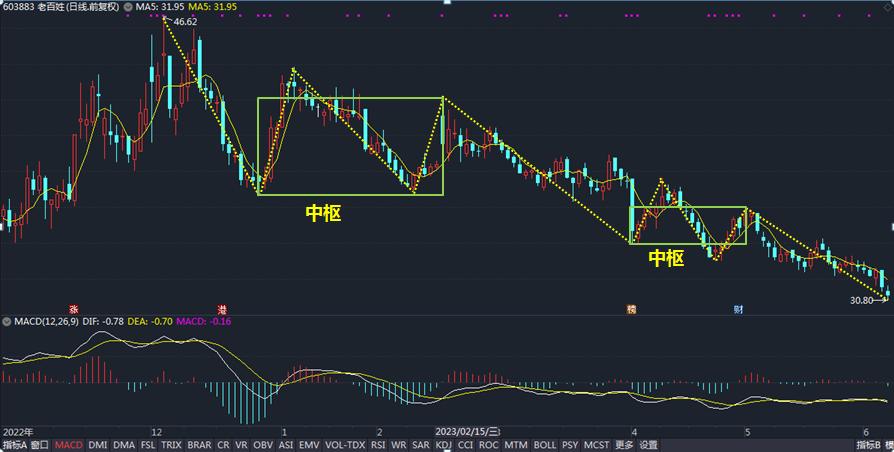Click the 12 month label on the time axis
The width and height of the screenshot is (894, 452).
(x=157, y=431)
